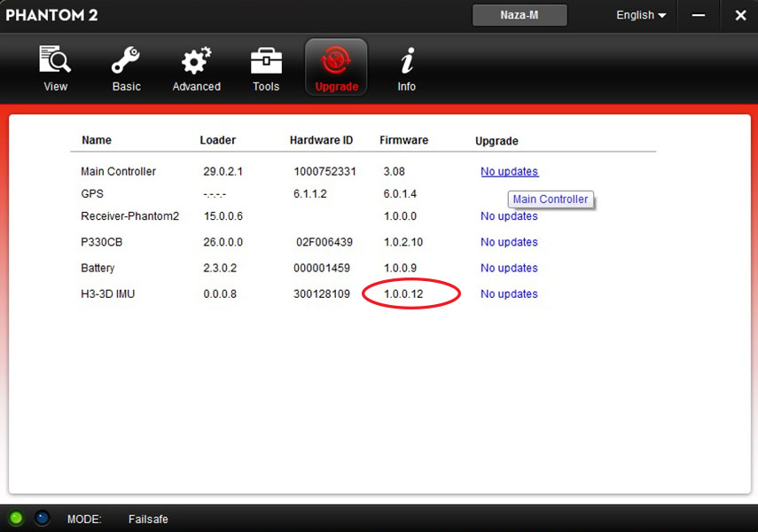The width and height of the screenshot is (758, 532).
Task: Select the H3-3D IMU row name
Action: pos(108,293)
